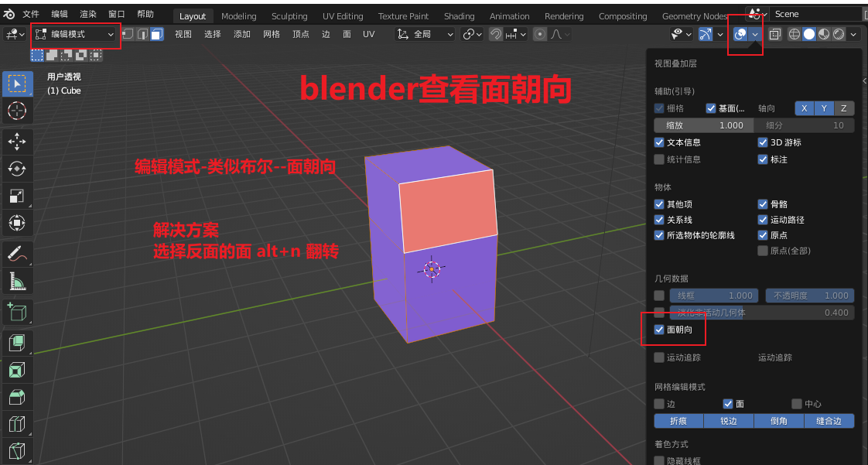Uncheck the 面朝向 checkbox
This screenshot has width=868, height=465.
click(659, 330)
